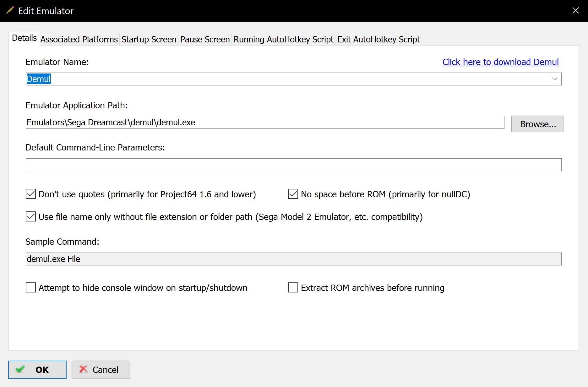
Task: Open Running AutoHotkey Script tab
Action: (284, 39)
